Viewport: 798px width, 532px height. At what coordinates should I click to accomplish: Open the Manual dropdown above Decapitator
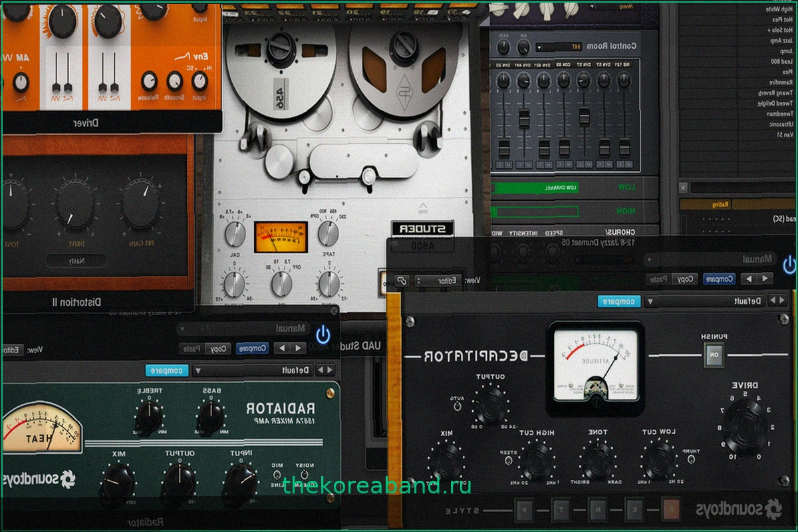pos(710,259)
